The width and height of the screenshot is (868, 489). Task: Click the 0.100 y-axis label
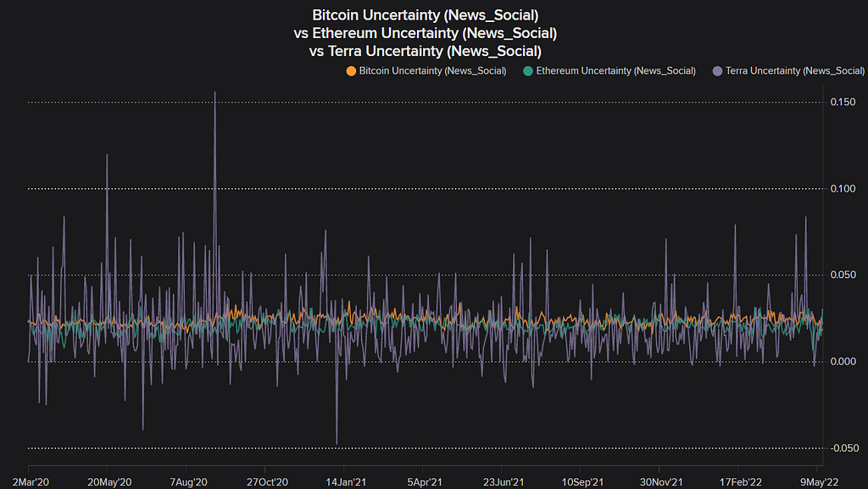[x=843, y=189]
